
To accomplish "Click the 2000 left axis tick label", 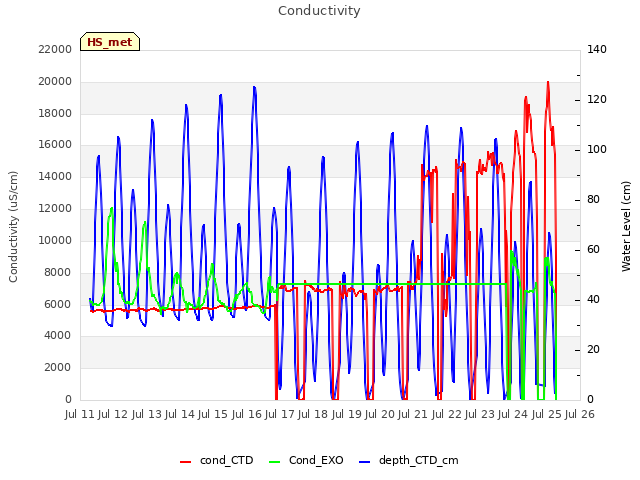I will tap(58, 368).
